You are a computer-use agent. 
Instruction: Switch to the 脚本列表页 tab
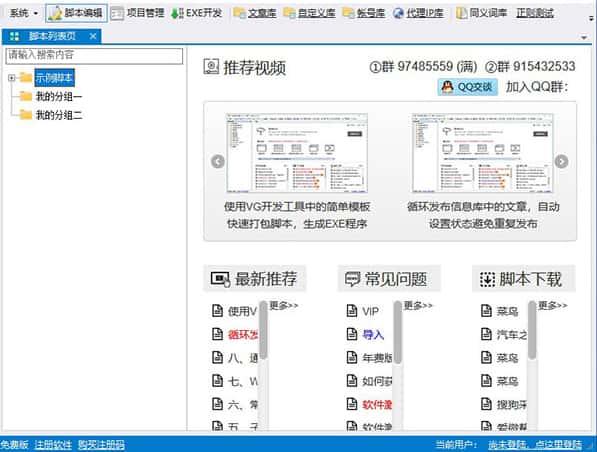coord(51,36)
